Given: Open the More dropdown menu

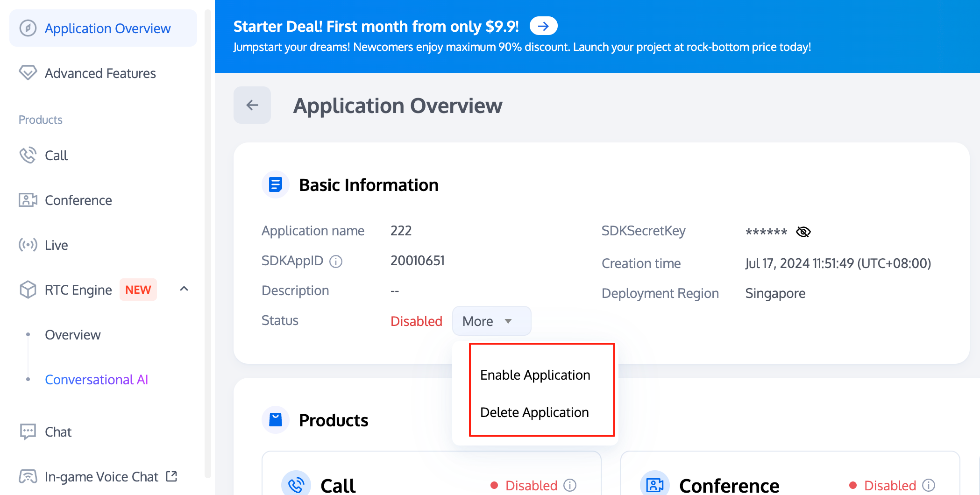Looking at the screenshot, I should click(x=491, y=321).
